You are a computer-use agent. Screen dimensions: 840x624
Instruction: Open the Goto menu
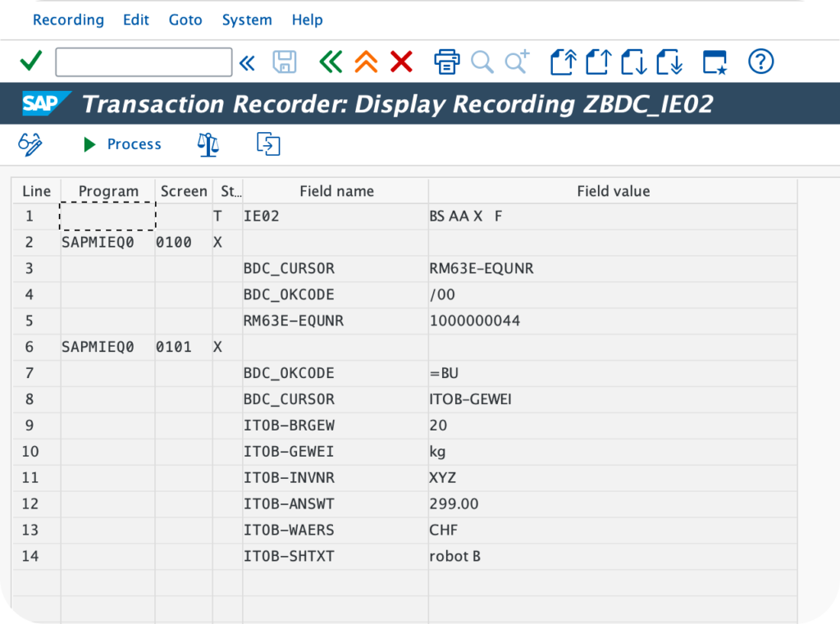point(185,20)
